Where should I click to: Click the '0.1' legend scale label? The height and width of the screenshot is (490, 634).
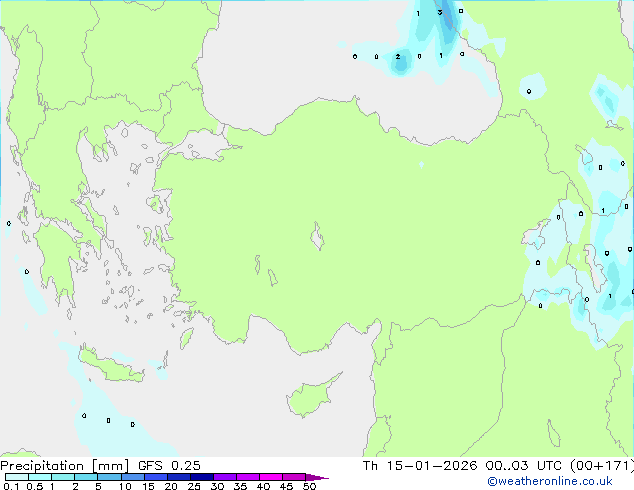(11, 486)
